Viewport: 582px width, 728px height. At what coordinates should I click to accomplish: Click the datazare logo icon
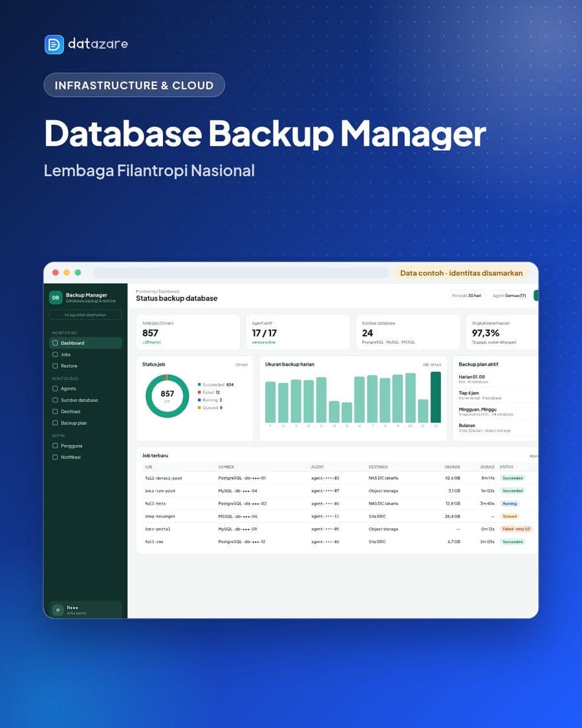click(54, 45)
